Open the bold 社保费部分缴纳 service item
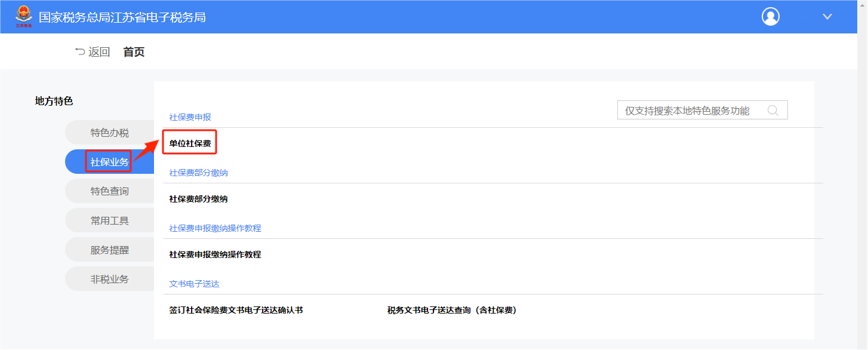This screenshot has width=868, height=350. [x=198, y=199]
